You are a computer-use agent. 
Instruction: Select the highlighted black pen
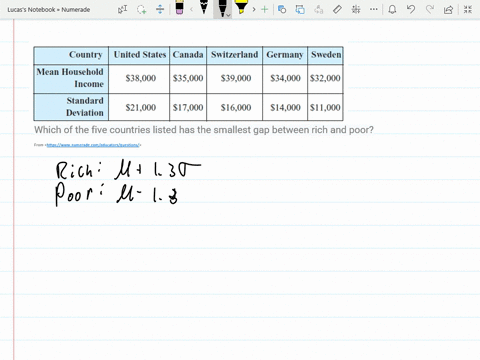(x=221, y=8)
